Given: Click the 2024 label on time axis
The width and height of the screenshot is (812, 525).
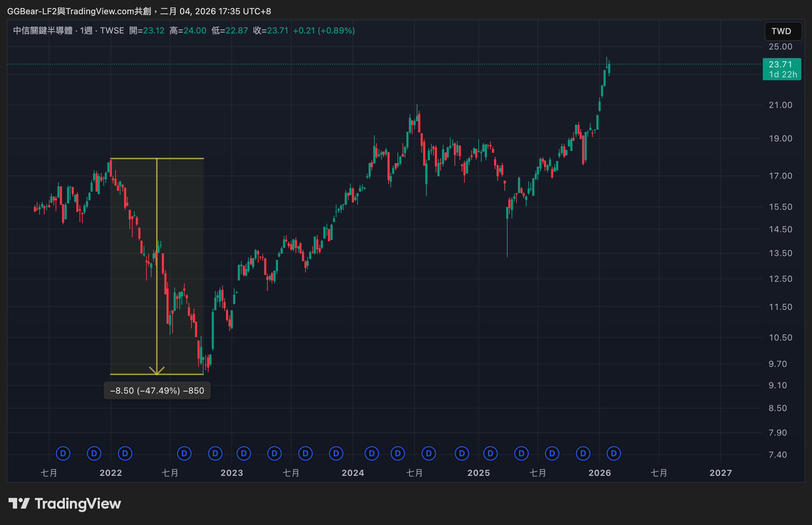Looking at the screenshot, I should [x=353, y=473].
